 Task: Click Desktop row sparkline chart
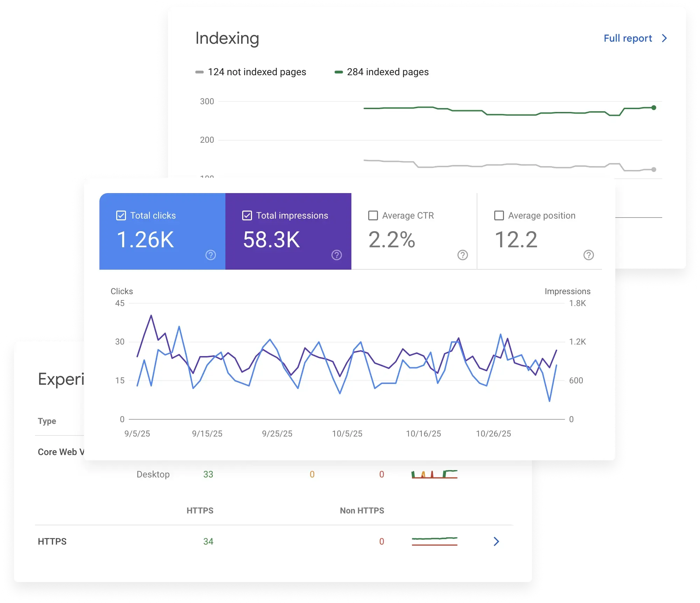point(434,474)
